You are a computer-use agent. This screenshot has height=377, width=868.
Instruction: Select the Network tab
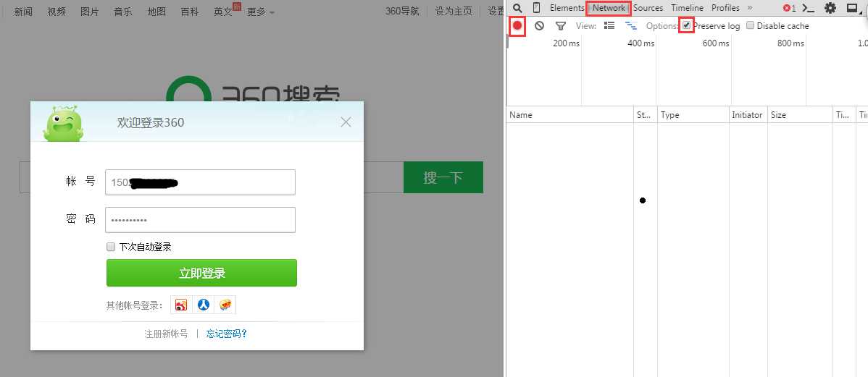pos(609,8)
